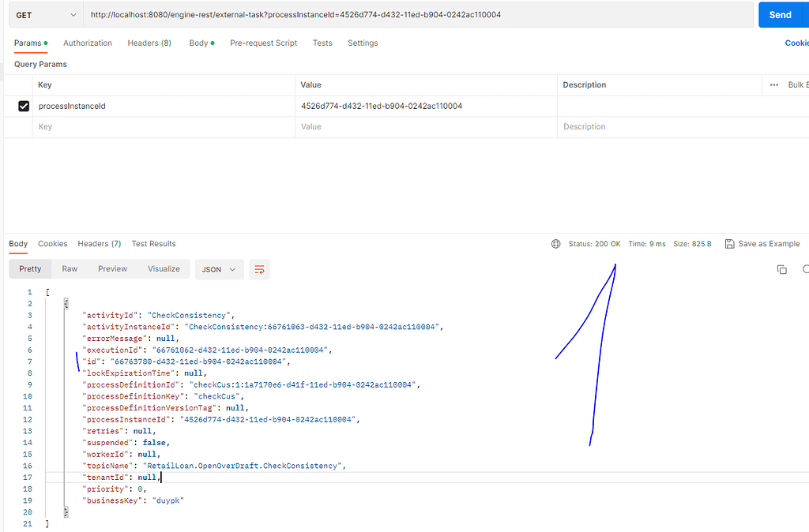The height and width of the screenshot is (532, 809).
Task: Collapse the JSON object on line 2
Action: point(66,304)
